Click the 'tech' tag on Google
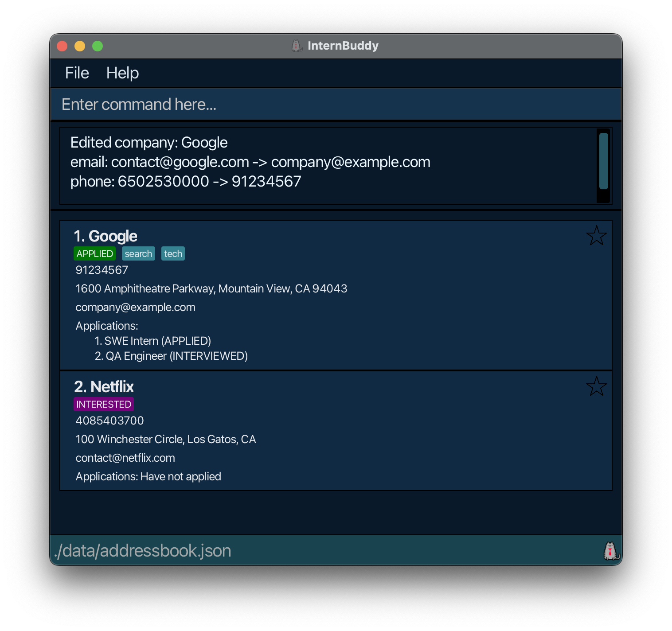The image size is (672, 631). tap(173, 253)
